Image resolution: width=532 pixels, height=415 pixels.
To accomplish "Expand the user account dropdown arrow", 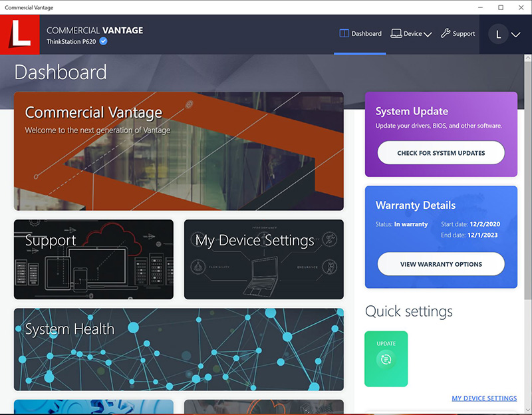I will click(516, 35).
